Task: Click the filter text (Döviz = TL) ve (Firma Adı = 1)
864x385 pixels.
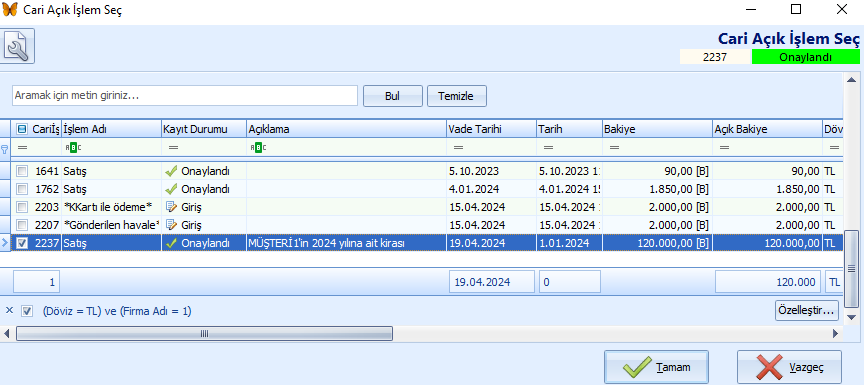Action: pyautogui.click(x=117, y=311)
